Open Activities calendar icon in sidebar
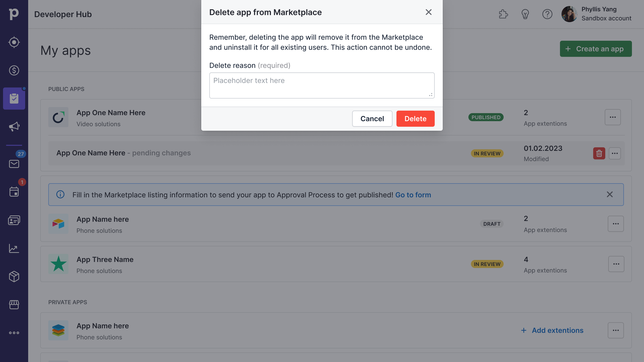Screen dimensions: 644x362 (14, 192)
